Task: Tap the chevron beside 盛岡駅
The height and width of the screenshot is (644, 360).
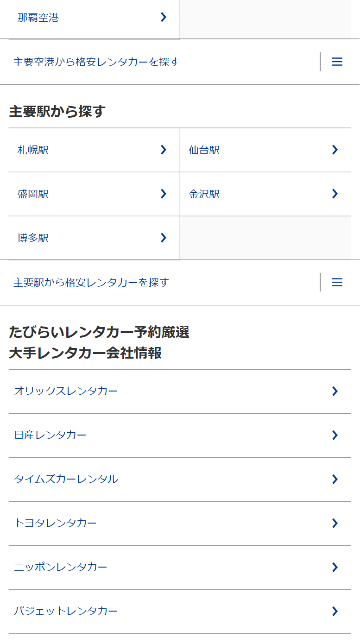Action: click(x=163, y=194)
